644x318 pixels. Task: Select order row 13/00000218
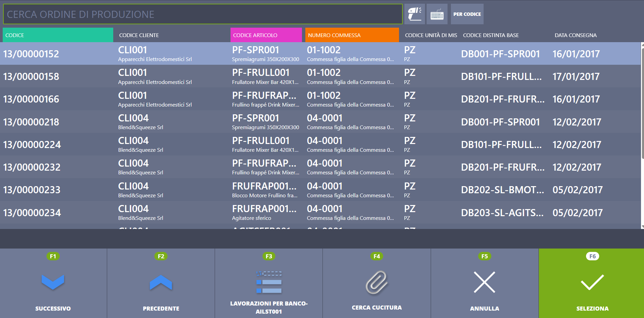(x=31, y=122)
